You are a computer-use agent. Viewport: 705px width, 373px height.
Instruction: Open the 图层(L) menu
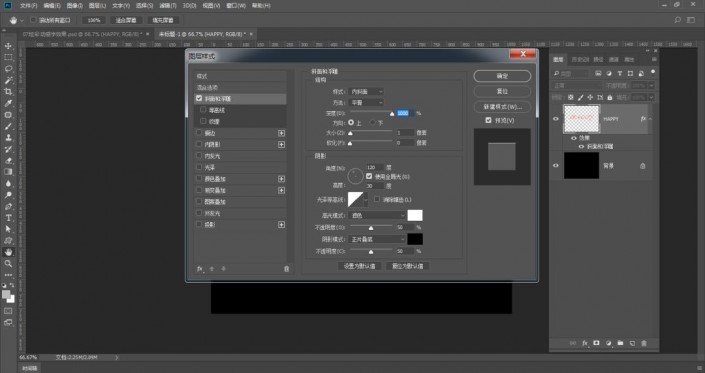click(x=97, y=5)
